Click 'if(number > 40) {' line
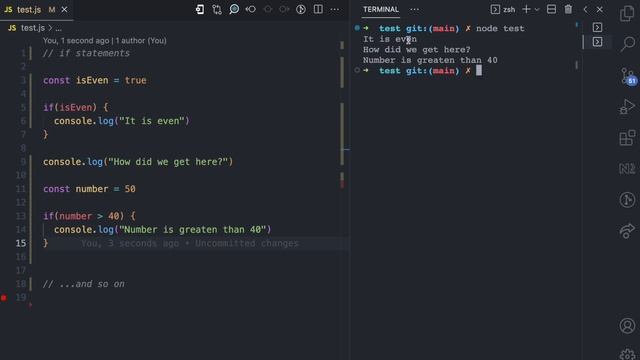This screenshot has width=640, height=360. (89, 216)
